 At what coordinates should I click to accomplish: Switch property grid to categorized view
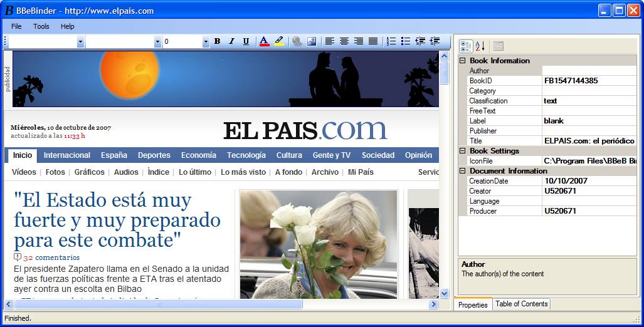(466, 46)
